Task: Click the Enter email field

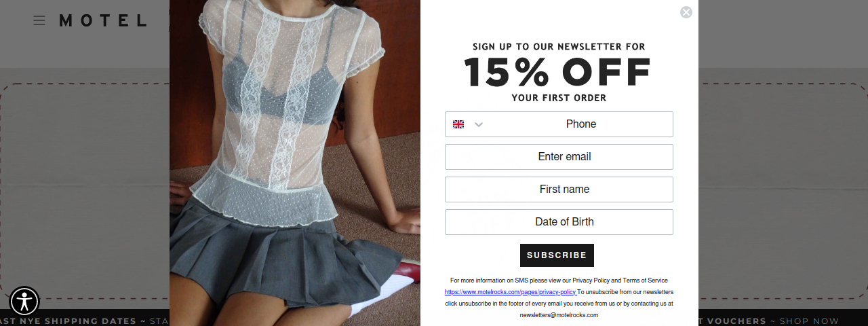Action: pyautogui.click(x=559, y=157)
